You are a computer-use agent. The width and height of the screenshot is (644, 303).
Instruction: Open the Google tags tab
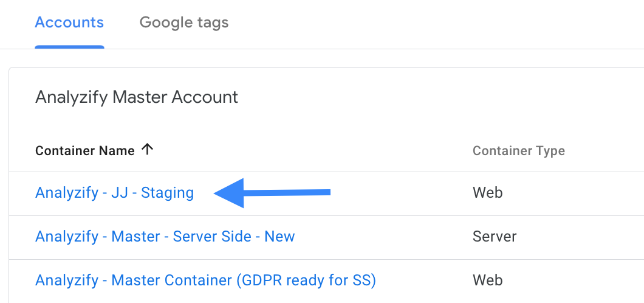[184, 22]
